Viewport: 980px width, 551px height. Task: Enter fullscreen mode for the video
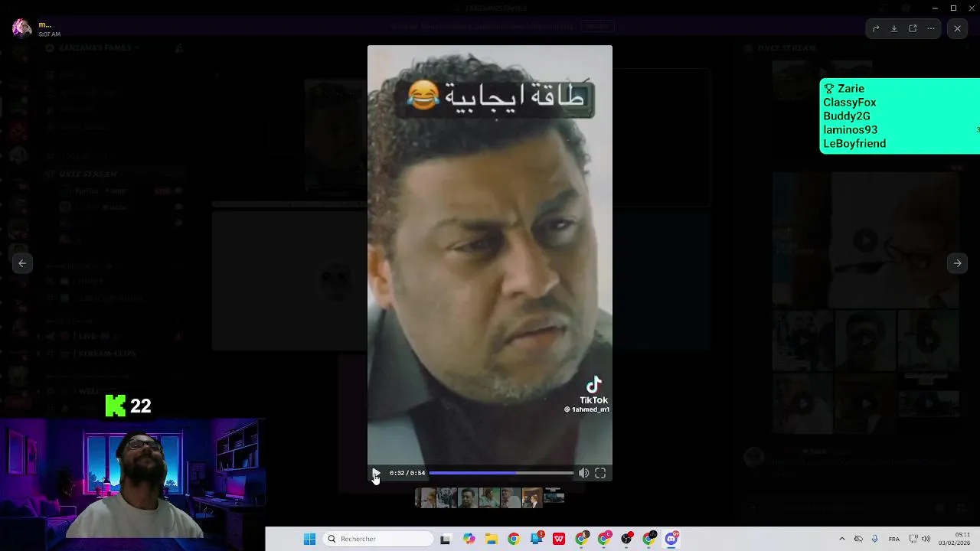[x=600, y=473]
